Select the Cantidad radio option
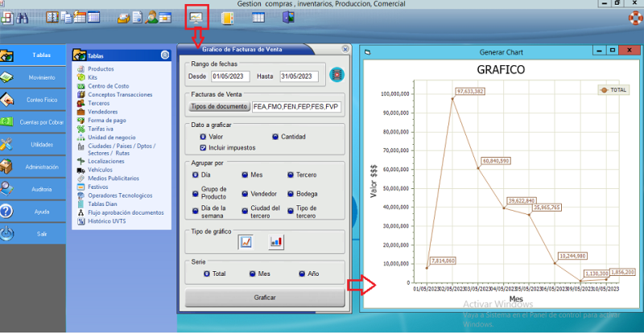The width and height of the screenshot is (644, 333). point(275,137)
